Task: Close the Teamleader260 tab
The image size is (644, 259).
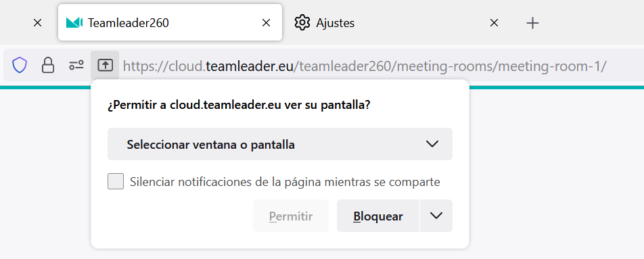Action: click(266, 23)
